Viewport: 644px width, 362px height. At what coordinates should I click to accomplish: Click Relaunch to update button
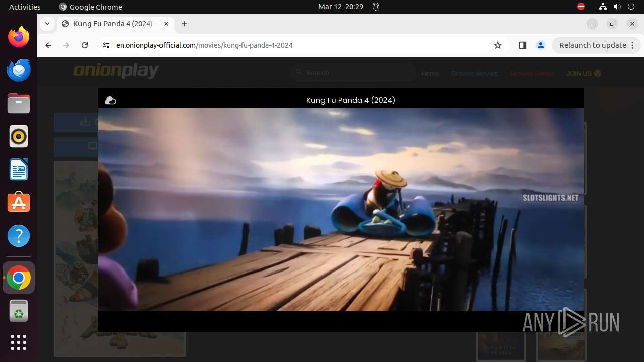click(x=596, y=45)
